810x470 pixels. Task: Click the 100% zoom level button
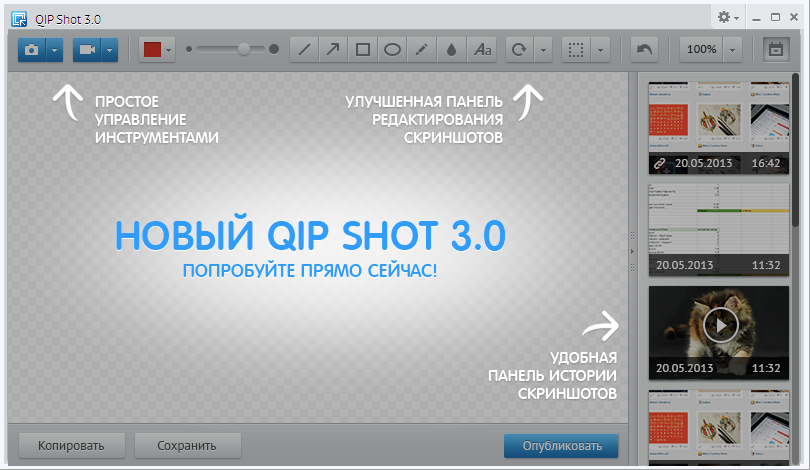[701, 50]
